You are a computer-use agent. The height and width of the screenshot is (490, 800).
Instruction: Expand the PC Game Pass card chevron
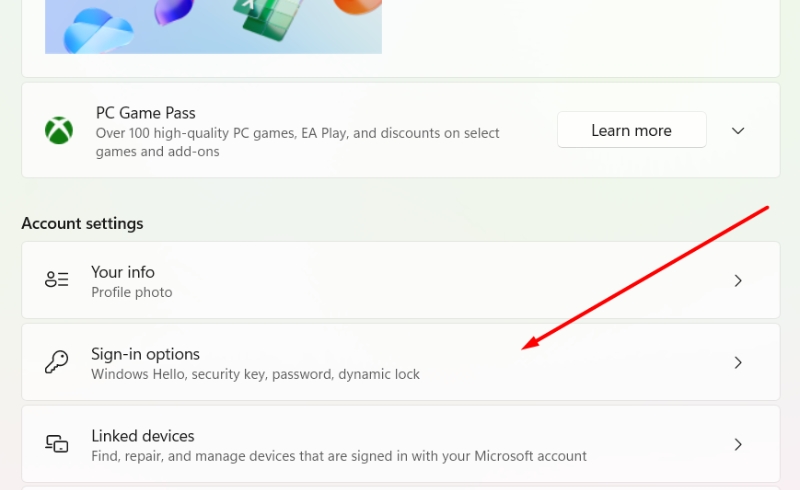738,131
